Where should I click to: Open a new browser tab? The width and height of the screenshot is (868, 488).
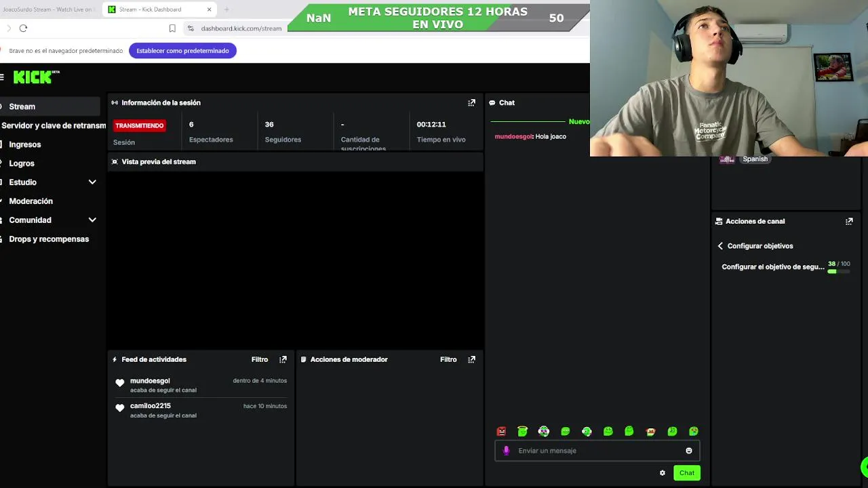226,9
